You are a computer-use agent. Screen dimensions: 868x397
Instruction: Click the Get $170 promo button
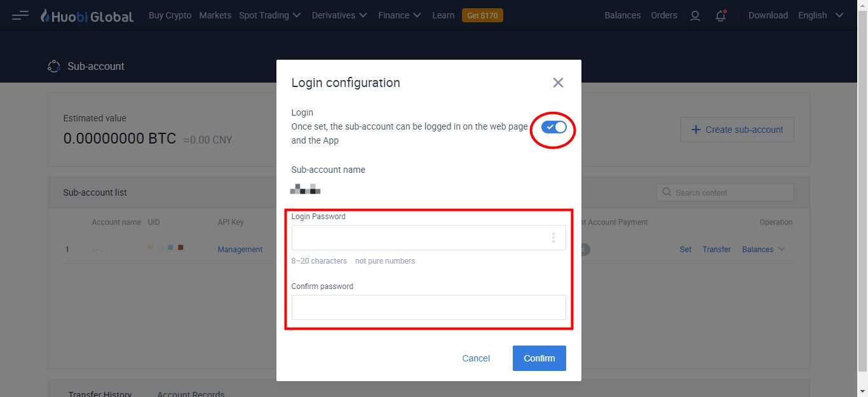click(x=482, y=15)
